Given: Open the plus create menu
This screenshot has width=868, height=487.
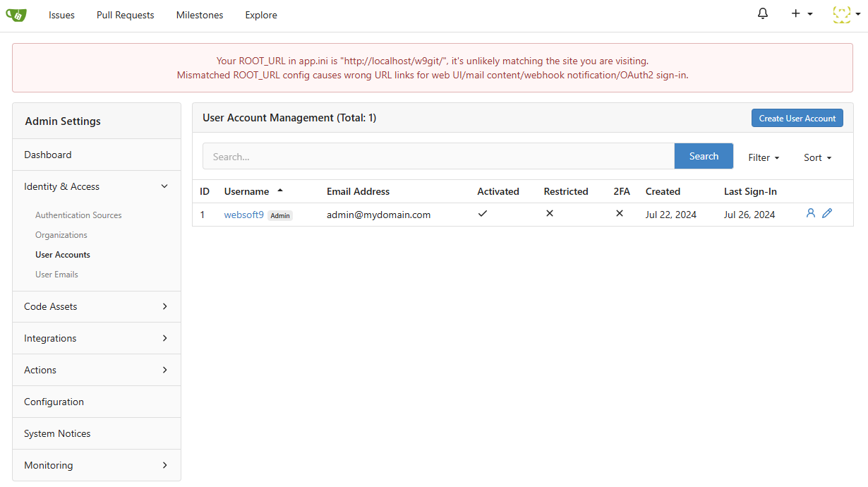Looking at the screenshot, I should pos(802,14).
